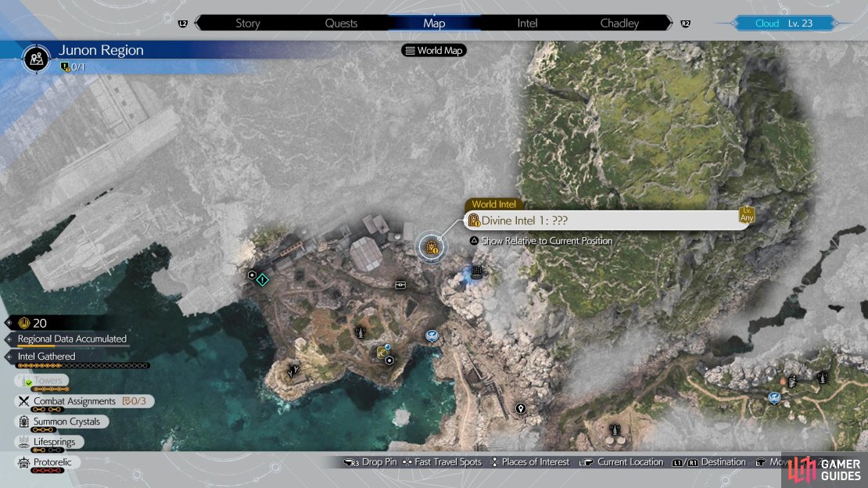Click the Intel Gathered progress bar
This screenshot has width=868, height=488.
coord(83,365)
